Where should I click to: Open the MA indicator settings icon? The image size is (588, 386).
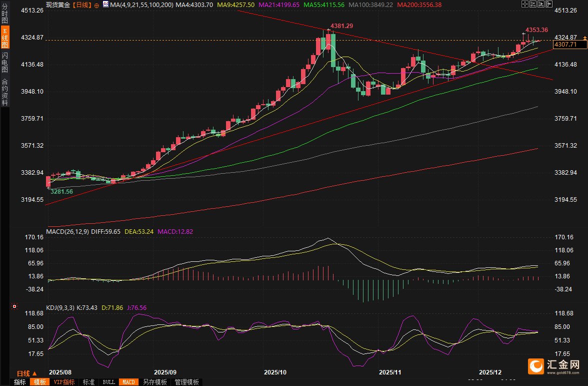click(105, 5)
